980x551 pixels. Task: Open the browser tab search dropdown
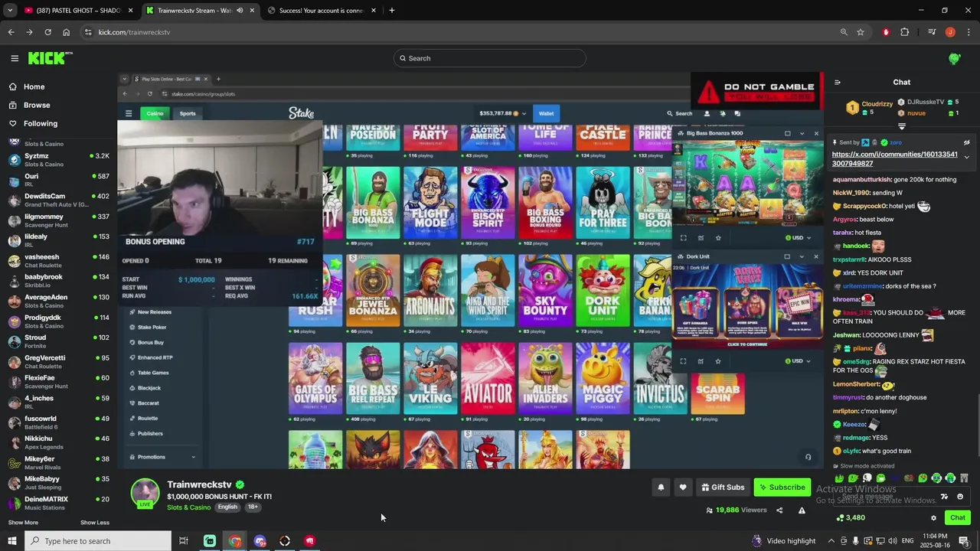click(9, 11)
